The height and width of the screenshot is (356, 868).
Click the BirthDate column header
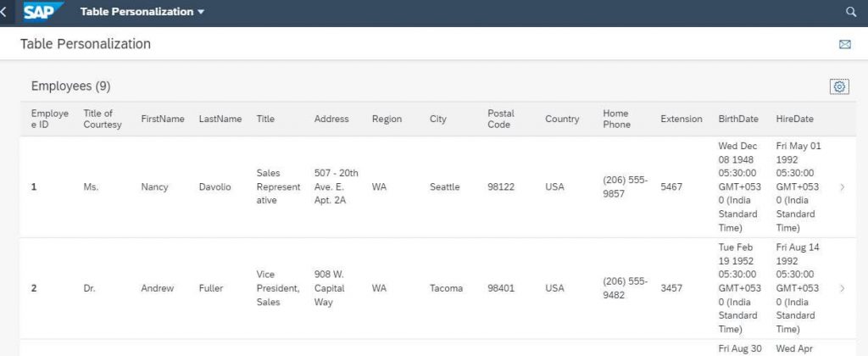tap(738, 119)
